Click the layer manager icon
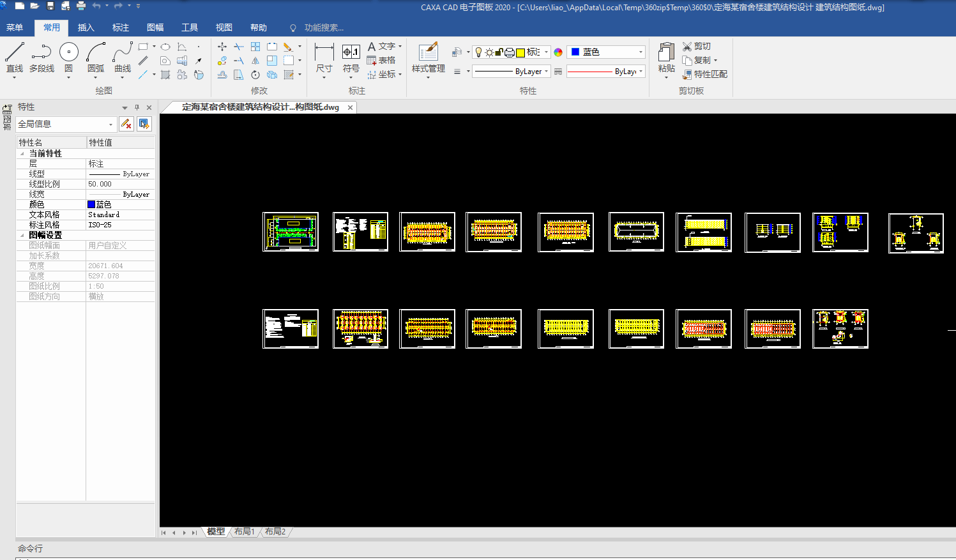Screen dimensions: 956x560 [x=457, y=52]
